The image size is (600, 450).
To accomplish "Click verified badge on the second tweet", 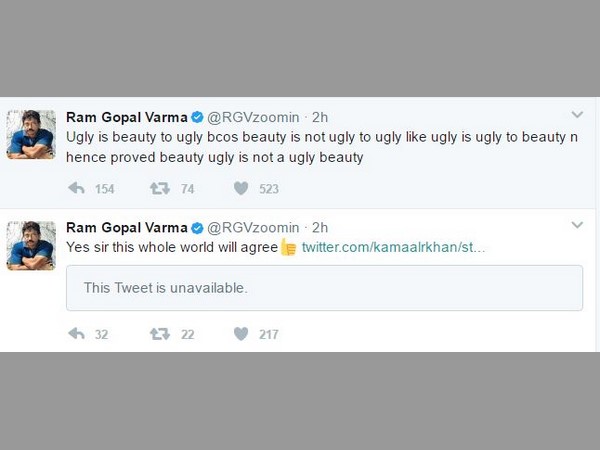I will [196, 226].
